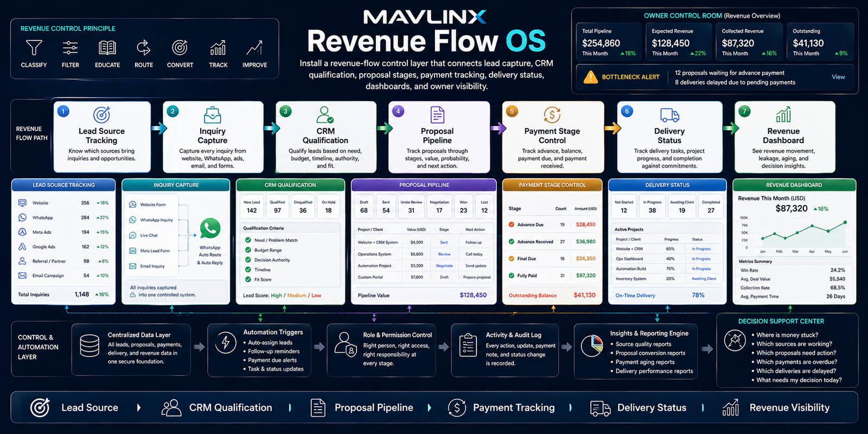Click the Fully Paid status check
This screenshot has height=434, width=868.
pos(512,275)
